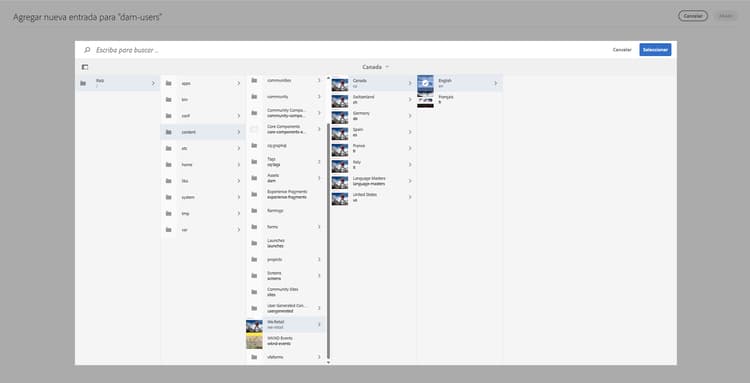Select the Germany page thumbnail
The image size is (750, 383).
click(340, 117)
